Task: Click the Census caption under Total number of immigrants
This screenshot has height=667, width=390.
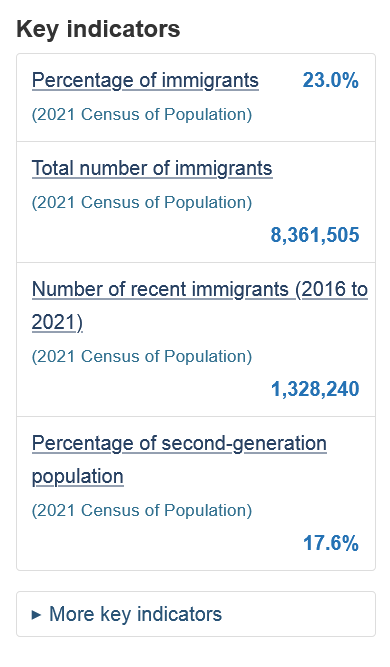Action: click(x=142, y=202)
